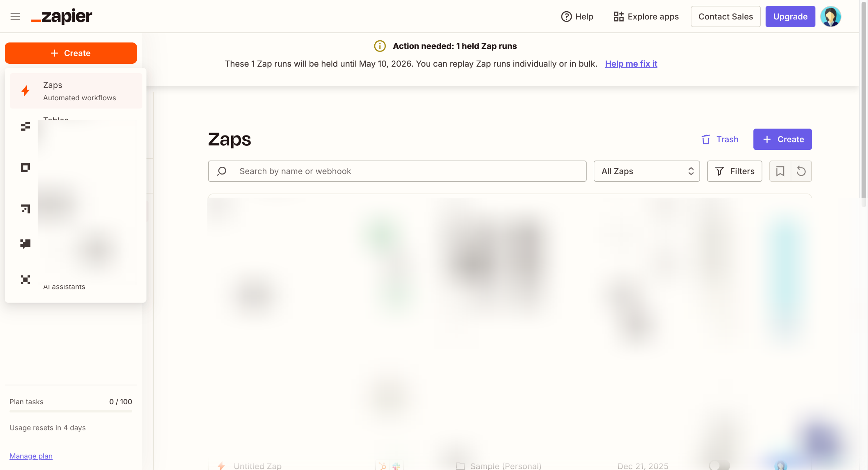Click the reset/refresh arrow icon
The image size is (868, 470).
tap(801, 171)
